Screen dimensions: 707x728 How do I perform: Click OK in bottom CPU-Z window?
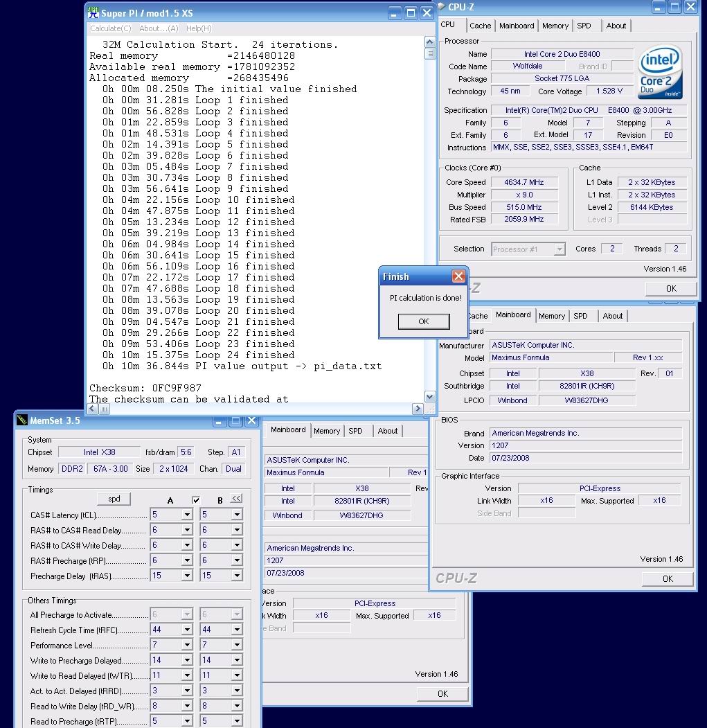pos(443,693)
